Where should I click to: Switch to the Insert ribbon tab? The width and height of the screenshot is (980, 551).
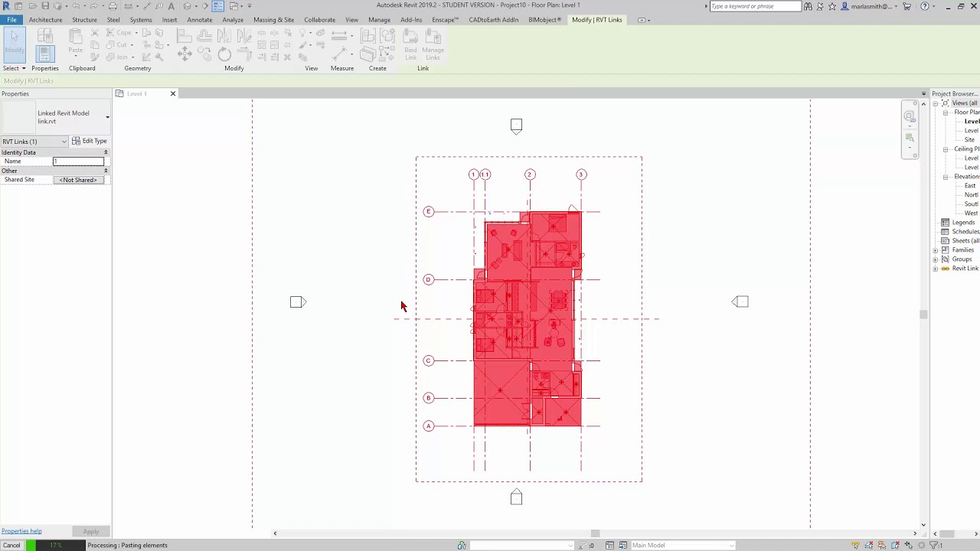[x=169, y=20]
